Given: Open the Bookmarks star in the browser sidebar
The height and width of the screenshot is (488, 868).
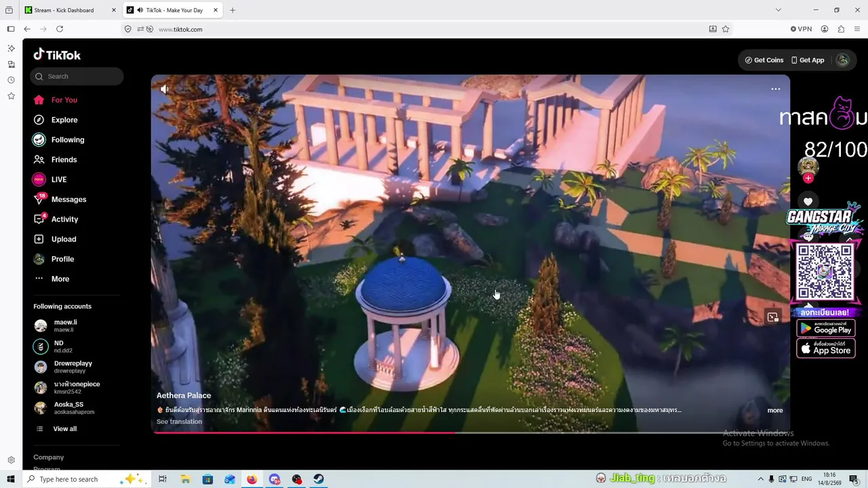Looking at the screenshot, I should [11, 96].
